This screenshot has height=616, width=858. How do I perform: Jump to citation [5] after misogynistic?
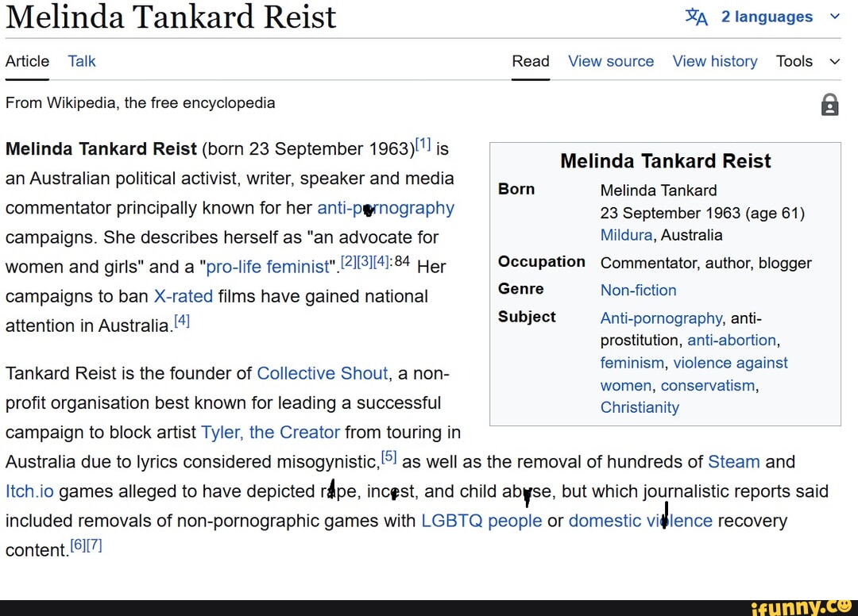(x=388, y=457)
